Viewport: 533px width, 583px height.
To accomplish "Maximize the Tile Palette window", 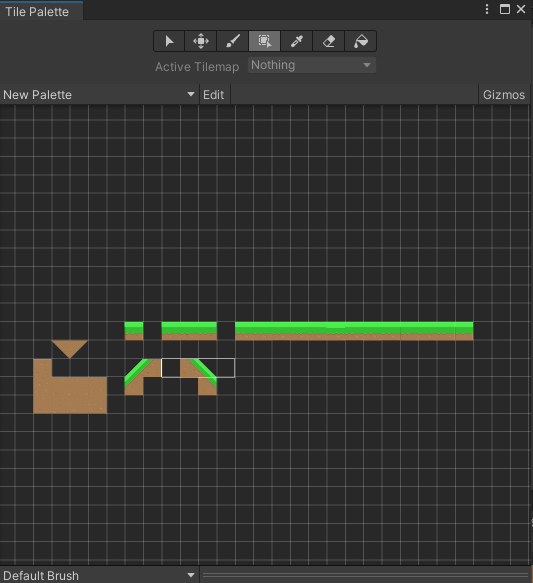I will click(x=504, y=9).
